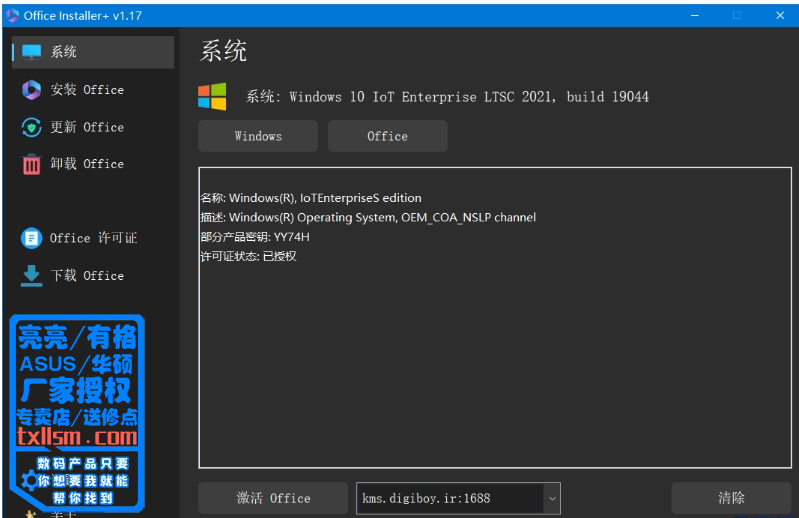Click the 许可证状态: 已授权 line
Viewport: 799px width, 518px height.
pyautogui.click(x=248, y=256)
